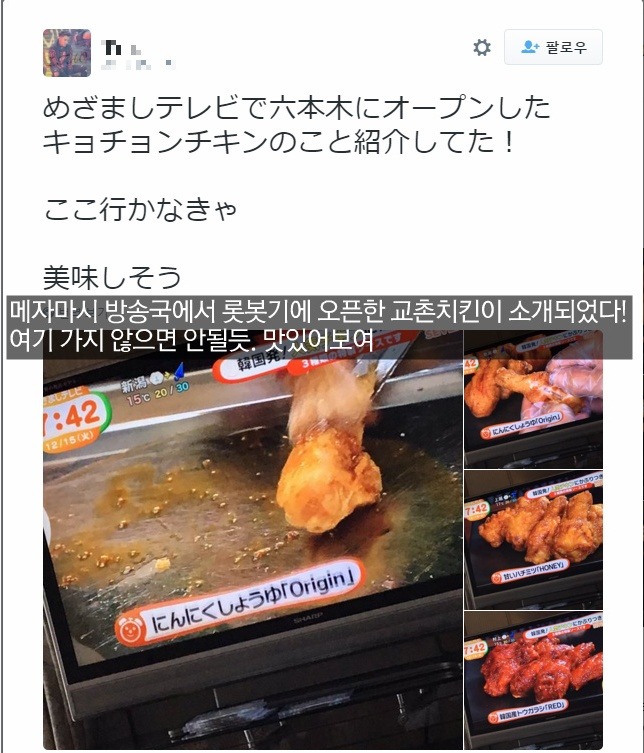Click the 팔로우 follow button
This screenshot has width=644, height=753.
pos(553,47)
